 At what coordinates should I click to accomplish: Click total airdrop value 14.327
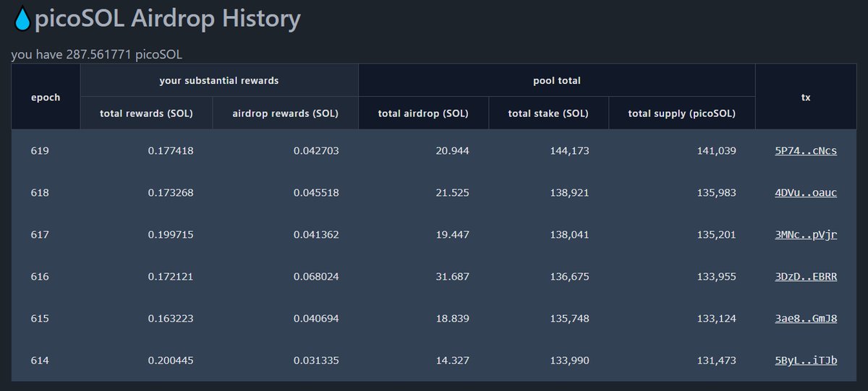pyautogui.click(x=453, y=361)
